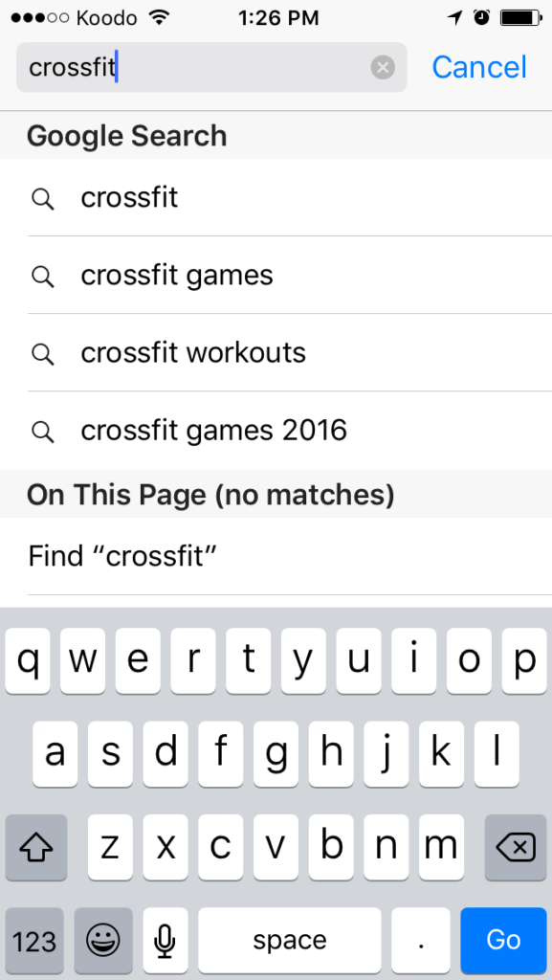The image size is (552, 980).
Task: Tap the microphone dictation icon
Action: tap(165, 940)
